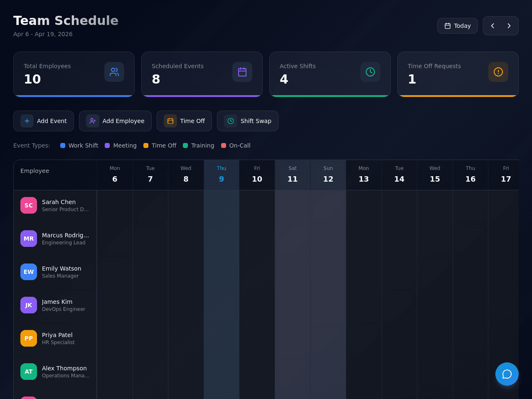Click the Thu 16 column header
This screenshot has width=532, height=399.
click(x=470, y=175)
